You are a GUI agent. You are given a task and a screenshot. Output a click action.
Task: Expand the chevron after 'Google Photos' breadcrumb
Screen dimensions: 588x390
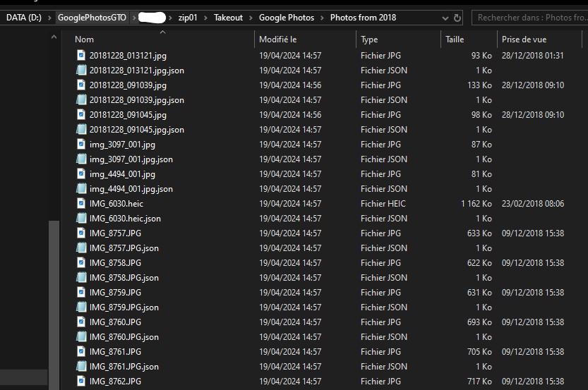point(322,18)
